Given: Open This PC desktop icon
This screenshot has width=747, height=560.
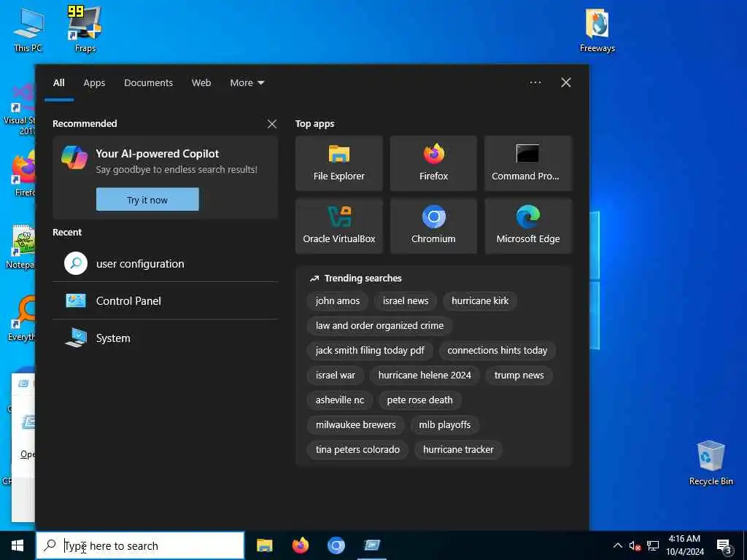Looking at the screenshot, I should tap(28, 29).
